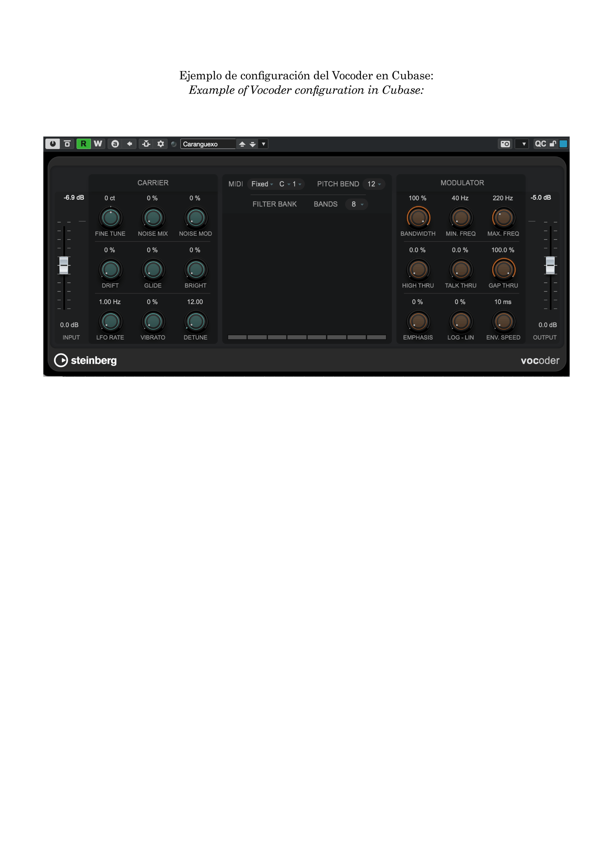Click the Vibrato knob

coord(153,321)
